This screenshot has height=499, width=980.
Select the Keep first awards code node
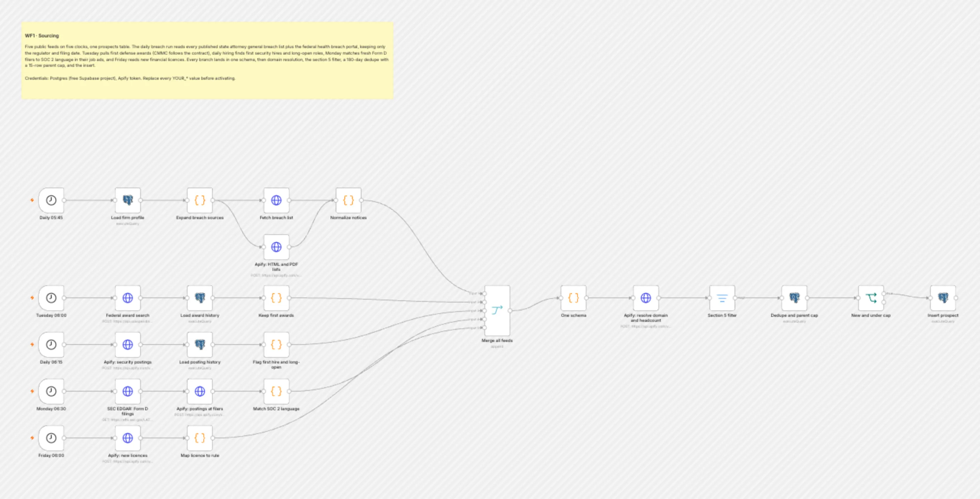click(x=276, y=298)
